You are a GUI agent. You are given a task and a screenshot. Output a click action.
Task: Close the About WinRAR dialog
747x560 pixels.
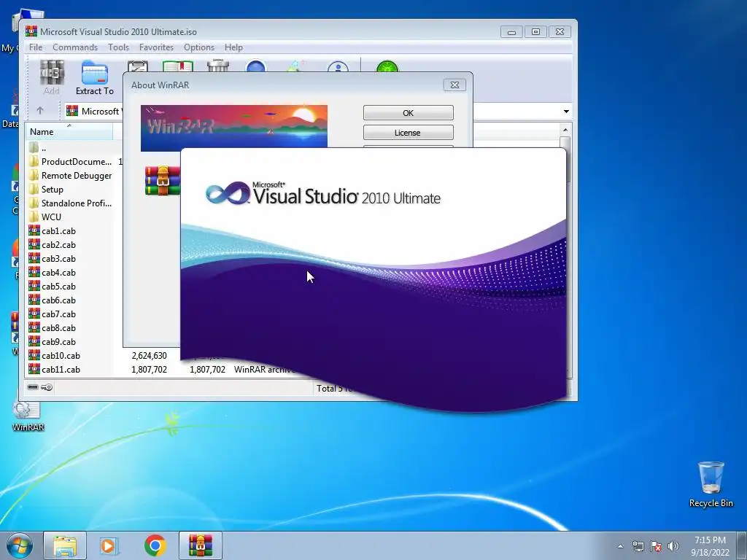pyautogui.click(x=454, y=85)
